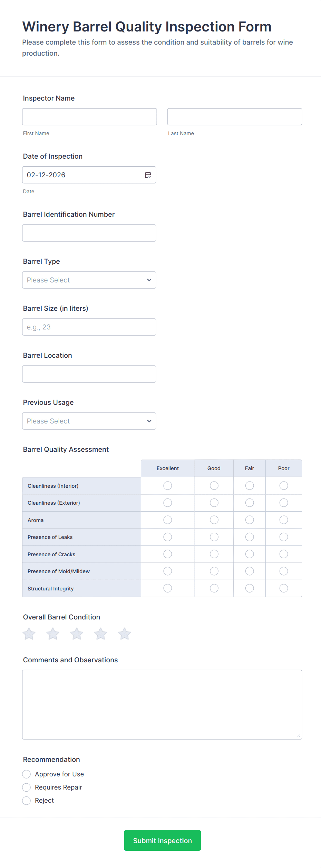Rate barrel condition one star
The height and width of the screenshot is (868, 321).
29,634
